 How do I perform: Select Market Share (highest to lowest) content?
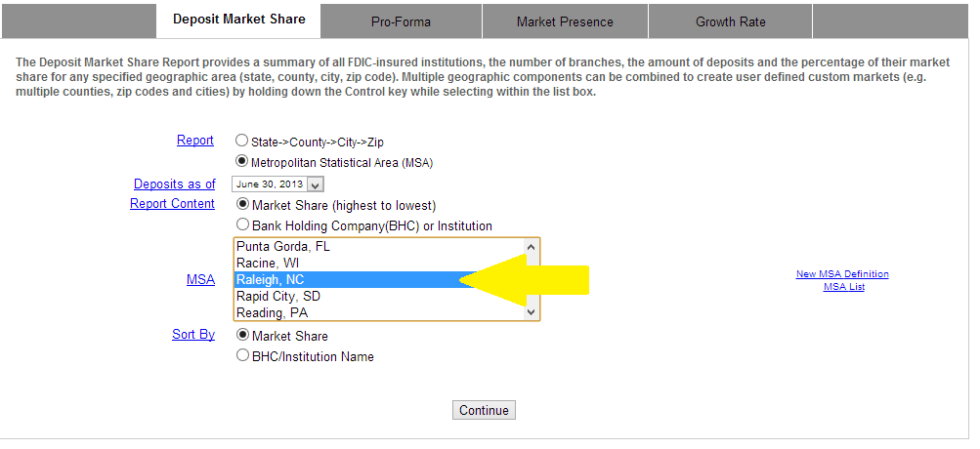click(x=242, y=205)
